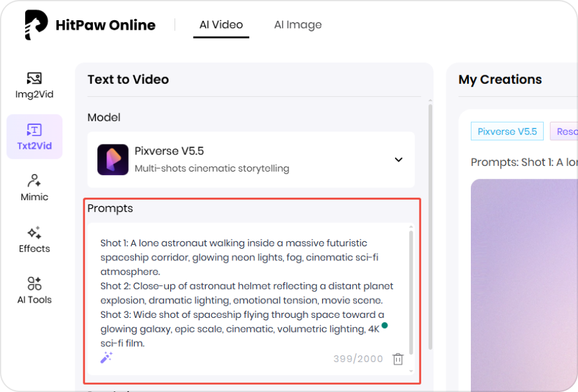Viewport: 578px width, 392px height.
Task: Click the HitPaw Online logo
Action: (89, 24)
